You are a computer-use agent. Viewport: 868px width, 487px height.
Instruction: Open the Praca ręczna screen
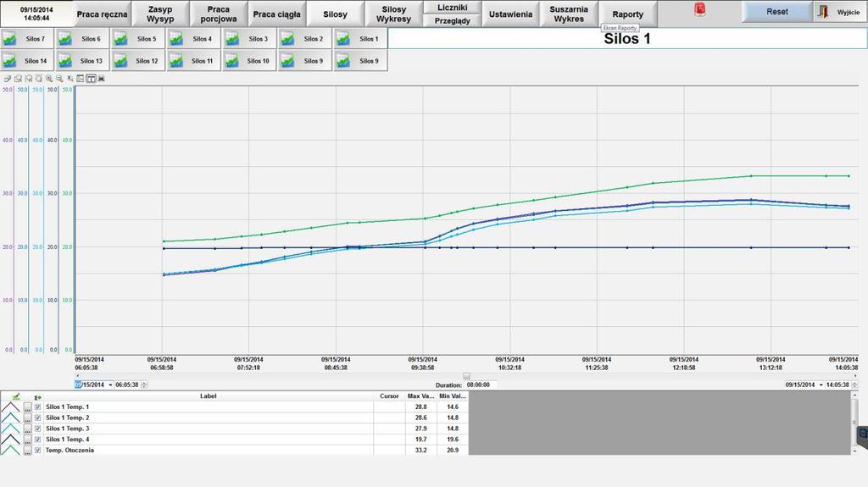[102, 14]
